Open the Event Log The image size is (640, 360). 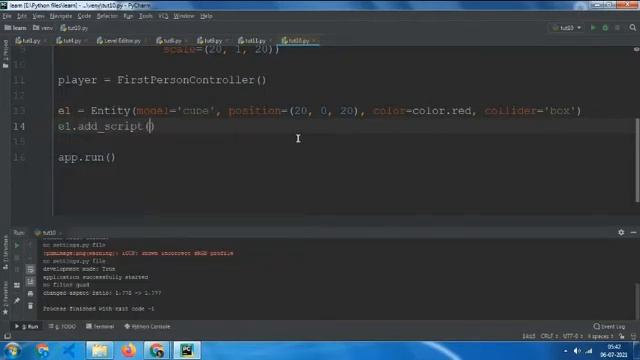(x=609, y=327)
